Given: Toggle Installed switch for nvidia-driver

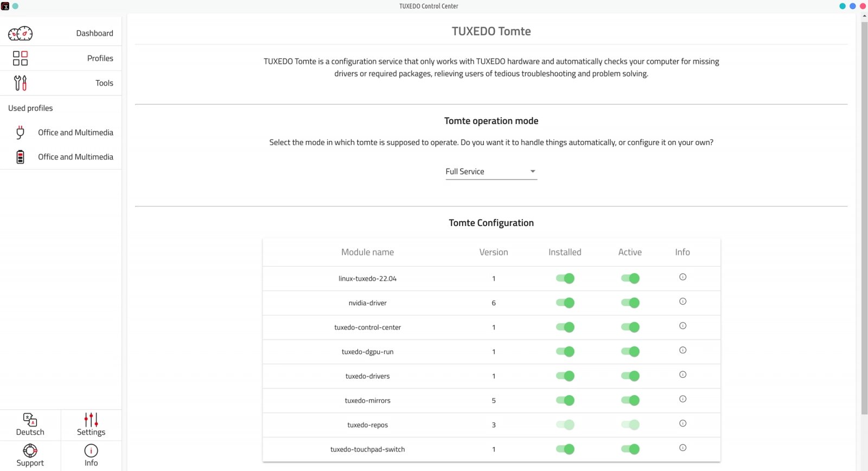Looking at the screenshot, I should pos(565,303).
